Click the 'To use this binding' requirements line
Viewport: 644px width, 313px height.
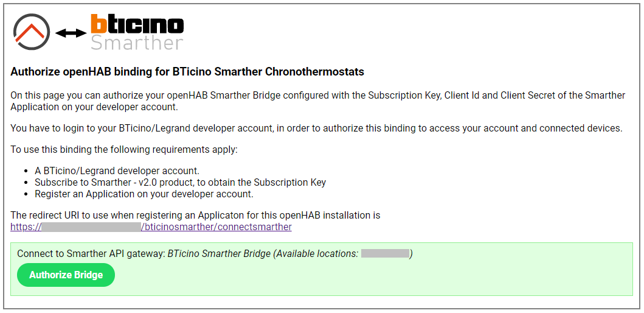point(124,150)
